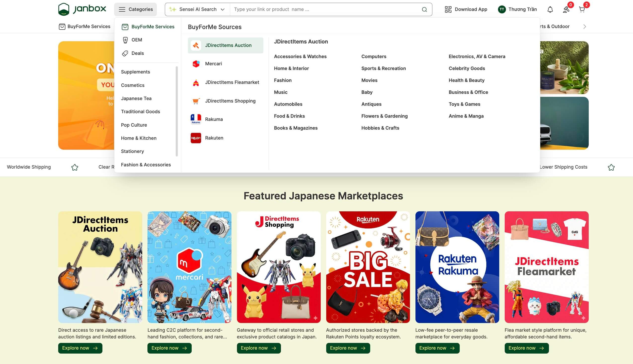
Task: Click the Rakuma source icon
Action: 196,119
